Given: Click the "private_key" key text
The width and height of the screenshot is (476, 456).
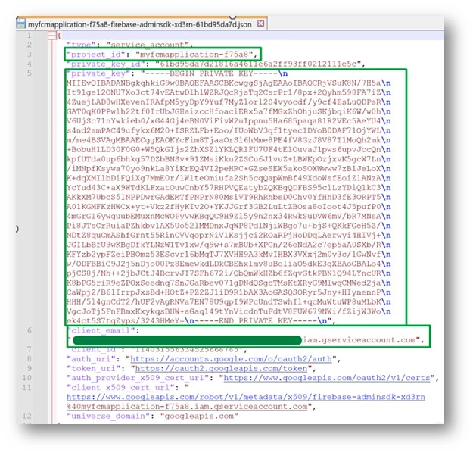Looking at the screenshot, I should [x=98, y=73].
